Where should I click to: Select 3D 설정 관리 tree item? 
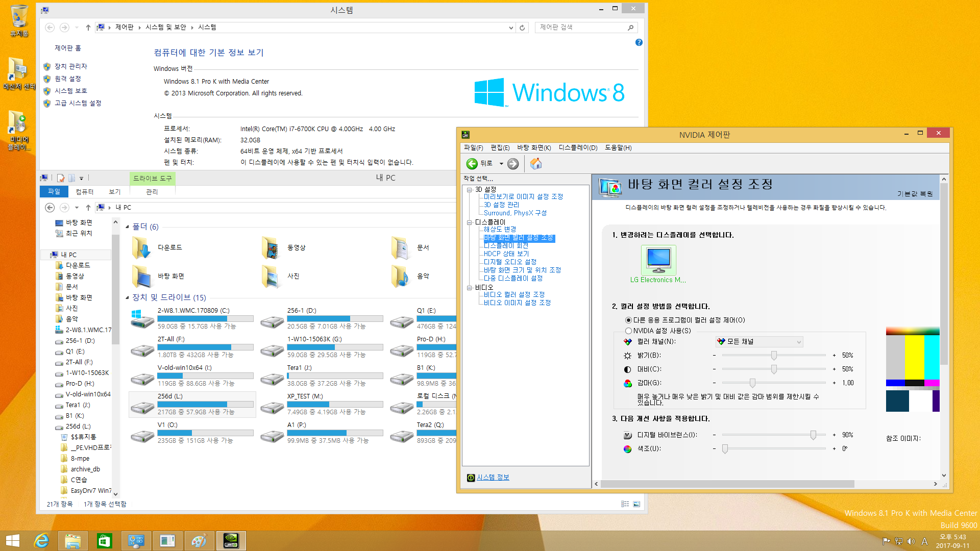tap(501, 205)
